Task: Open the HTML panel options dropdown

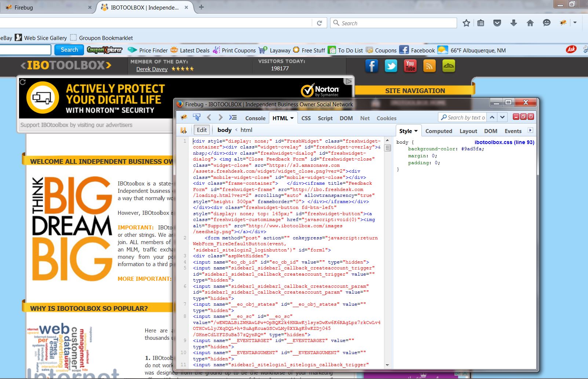Action: coord(292,118)
